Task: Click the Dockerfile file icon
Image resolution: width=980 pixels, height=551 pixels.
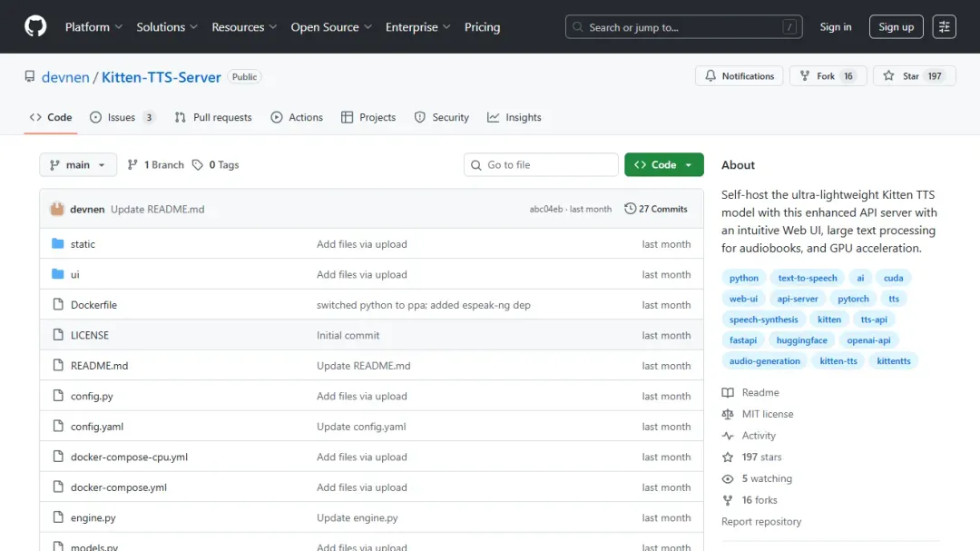Action: [x=58, y=305]
